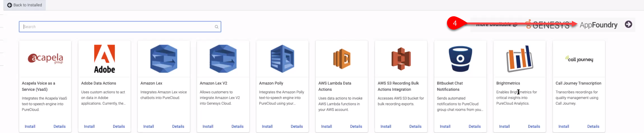Click the AWS S3 red logo
This screenshot has width=644, height=133.
click(401, 59)
